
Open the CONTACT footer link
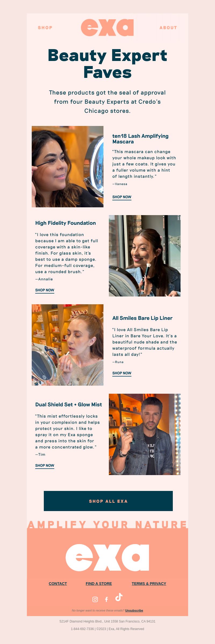point(58,584)
